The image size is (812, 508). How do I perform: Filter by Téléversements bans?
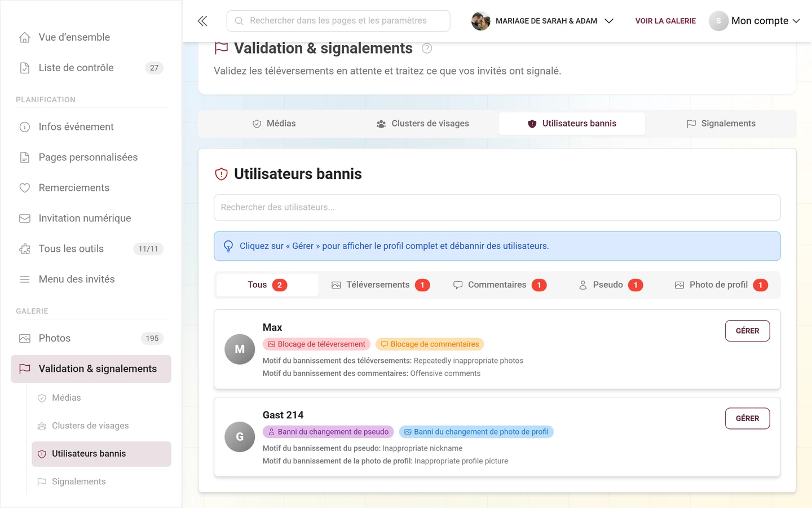[381, 285]
